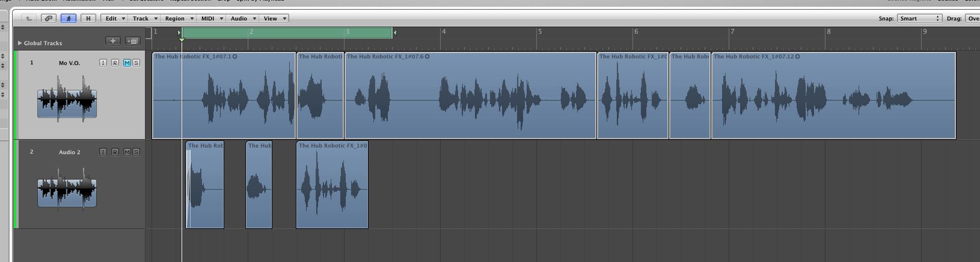Click bar 7 in the ruler

pos(733,31)
